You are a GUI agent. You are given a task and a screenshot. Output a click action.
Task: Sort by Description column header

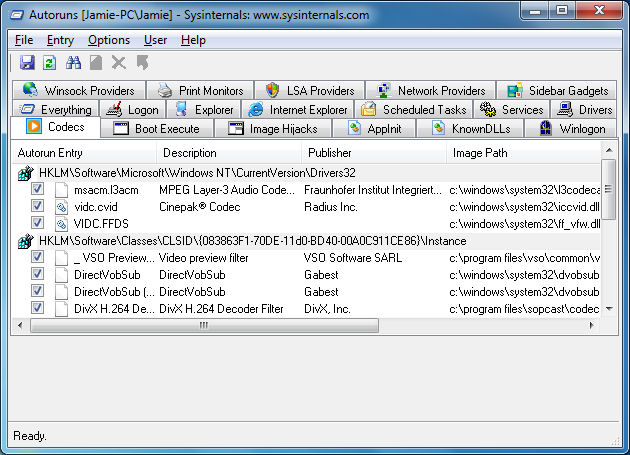pos(229,153)
